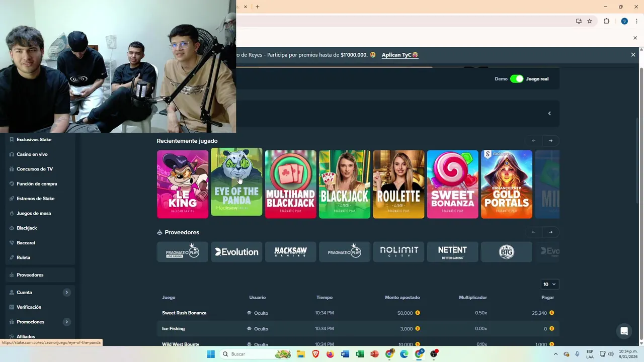Screen dimensions: 644x362
Task: Click the Casino en vivo headset icon
Action: pos(12,154)
